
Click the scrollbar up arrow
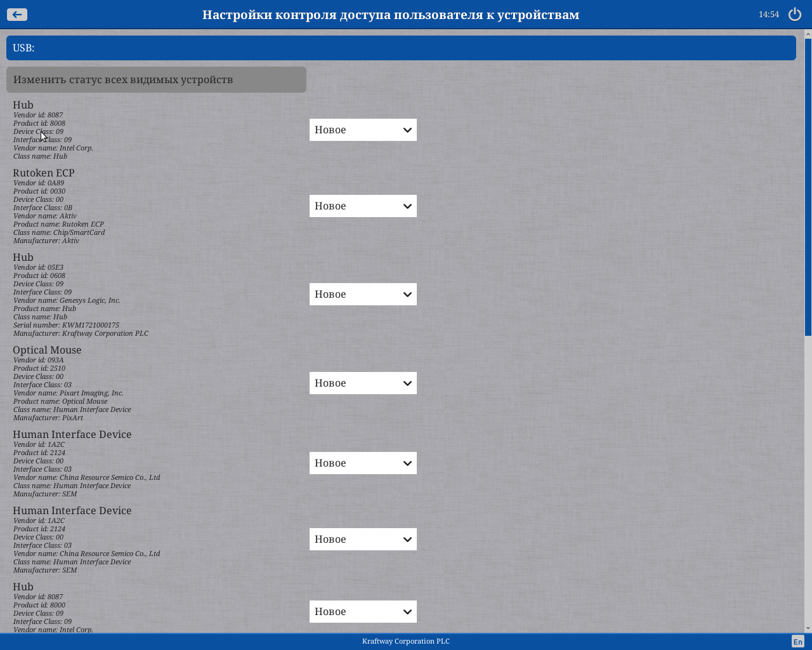click(x=808, y=34)
